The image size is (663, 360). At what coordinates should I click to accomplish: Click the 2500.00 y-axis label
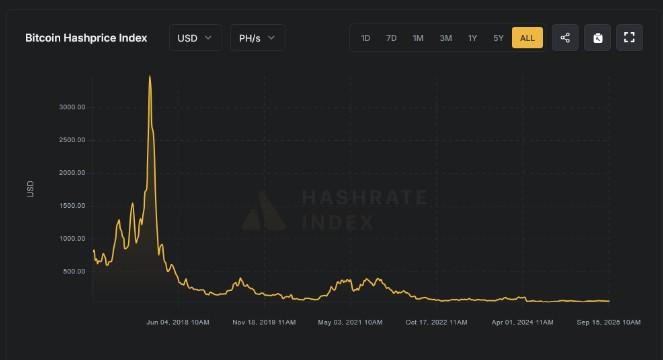coord(72,140)
